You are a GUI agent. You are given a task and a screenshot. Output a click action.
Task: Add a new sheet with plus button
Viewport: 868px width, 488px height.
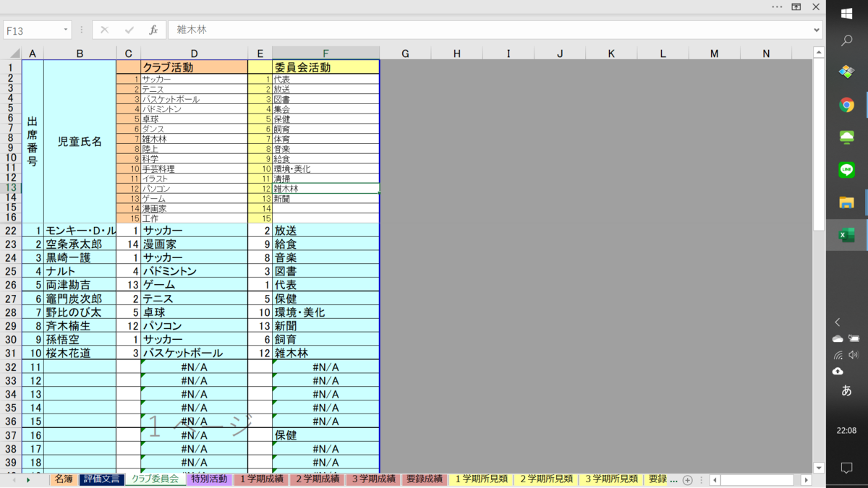687,480
